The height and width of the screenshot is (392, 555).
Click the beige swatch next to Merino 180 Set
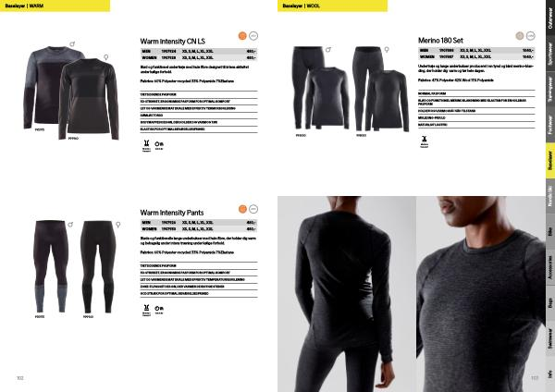(520, 36)
